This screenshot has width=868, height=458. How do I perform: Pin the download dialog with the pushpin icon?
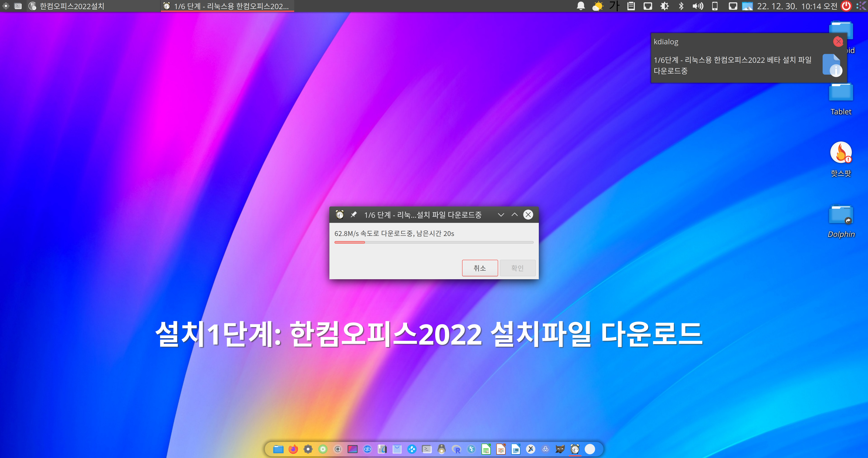(x=354, y=215)
